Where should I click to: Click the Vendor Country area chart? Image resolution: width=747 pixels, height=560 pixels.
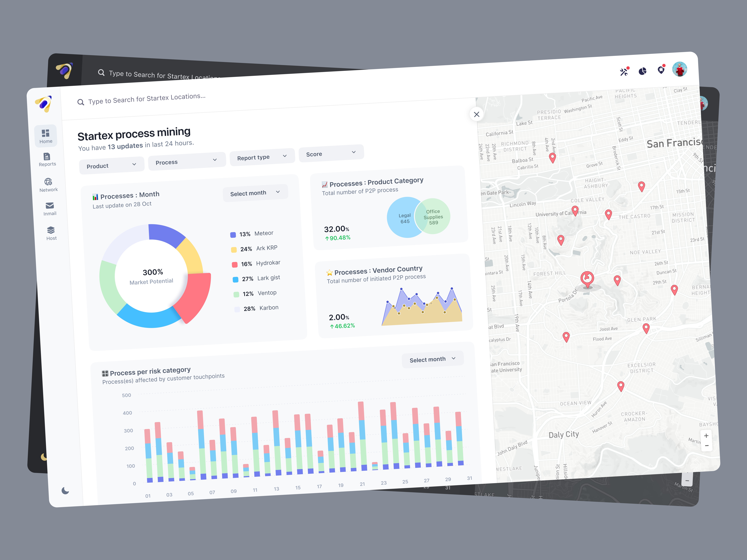(422, 306)
